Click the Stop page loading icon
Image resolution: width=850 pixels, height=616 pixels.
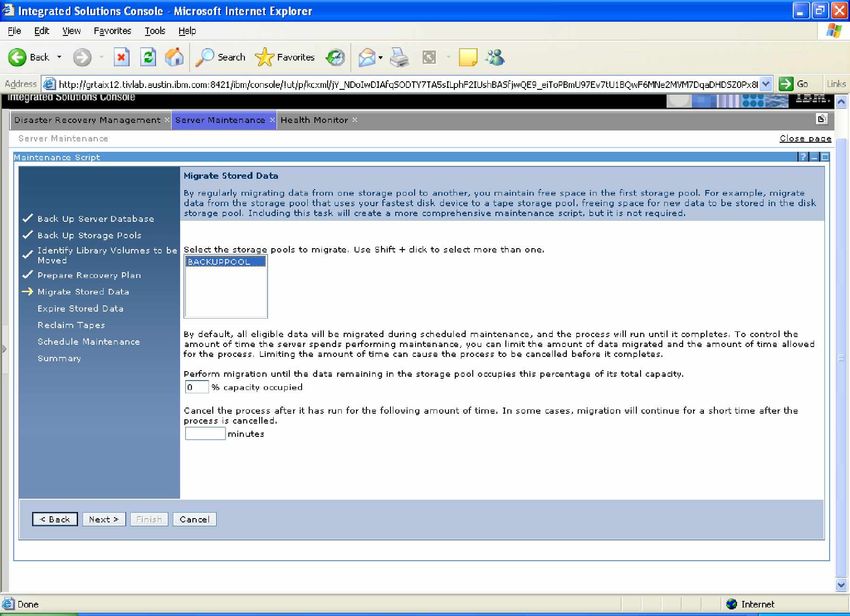pos(121,57)
